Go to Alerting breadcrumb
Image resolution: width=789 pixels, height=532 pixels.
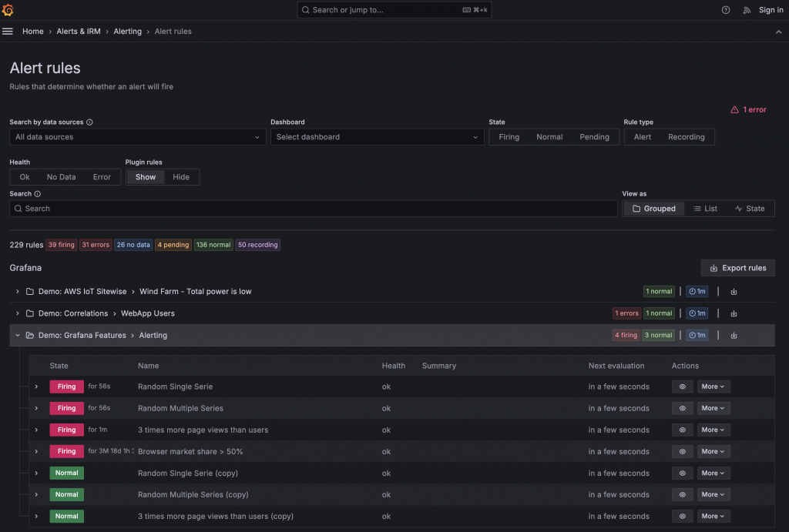(x=127, y=31)
